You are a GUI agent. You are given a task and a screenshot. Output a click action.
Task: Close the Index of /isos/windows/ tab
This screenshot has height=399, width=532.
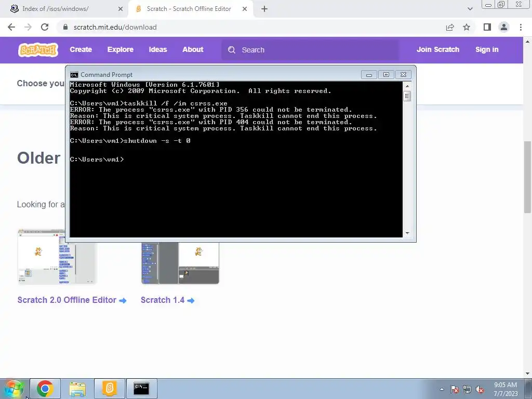tap(121, 9)
